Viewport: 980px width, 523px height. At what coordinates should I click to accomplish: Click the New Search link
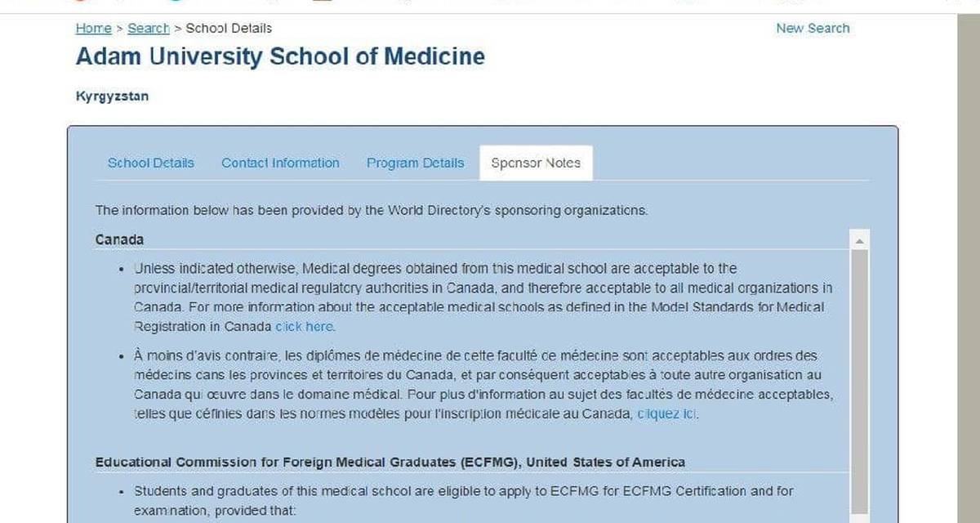pyautogui.click(x=812, y=29)
